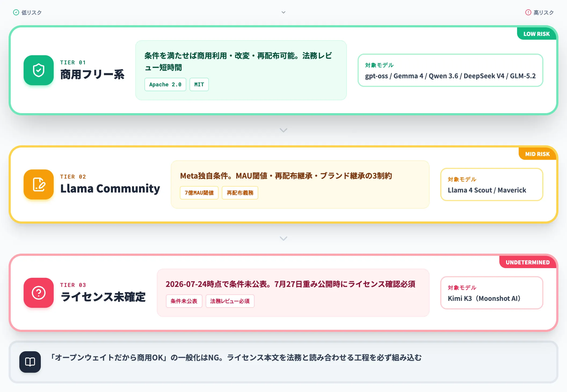Click the TIER 03 label
The width and height of the screenshot is (567, 392).
pyautogui.click(x=73, y=285)
